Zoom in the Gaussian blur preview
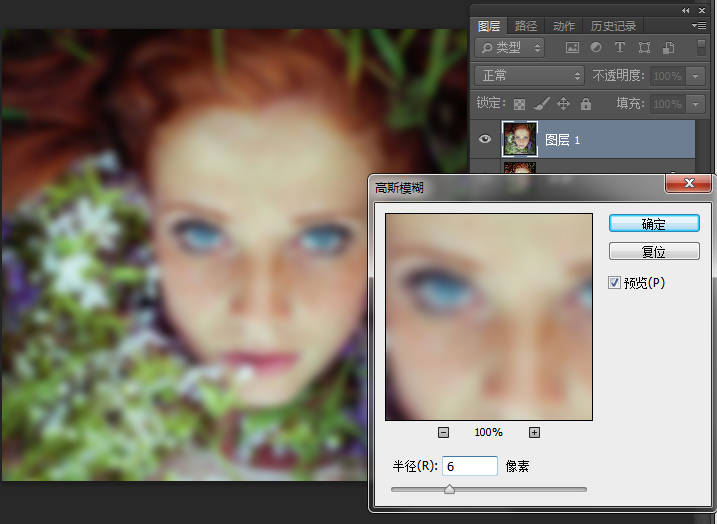Screen dimensions: 717x524 tap(534, 432)
